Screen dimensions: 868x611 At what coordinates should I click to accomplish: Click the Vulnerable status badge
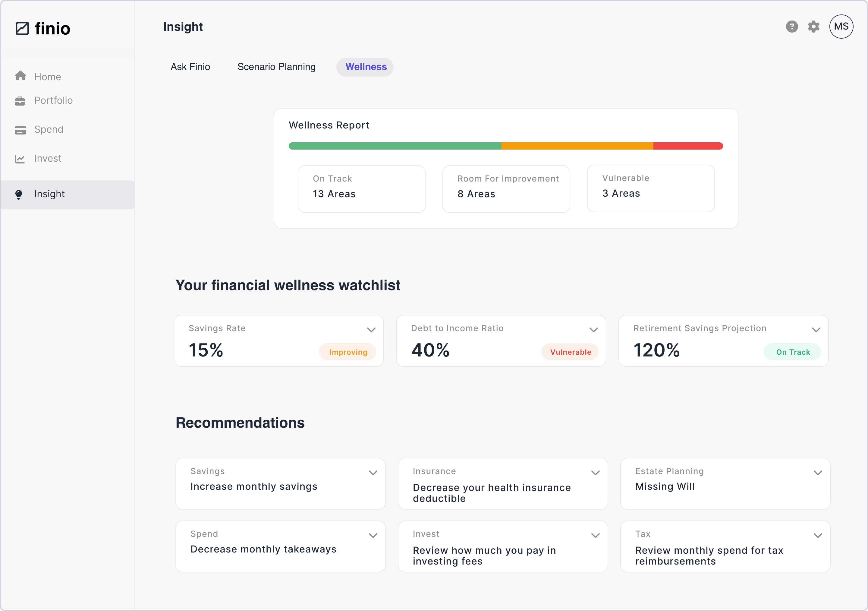tap(570, 351)
